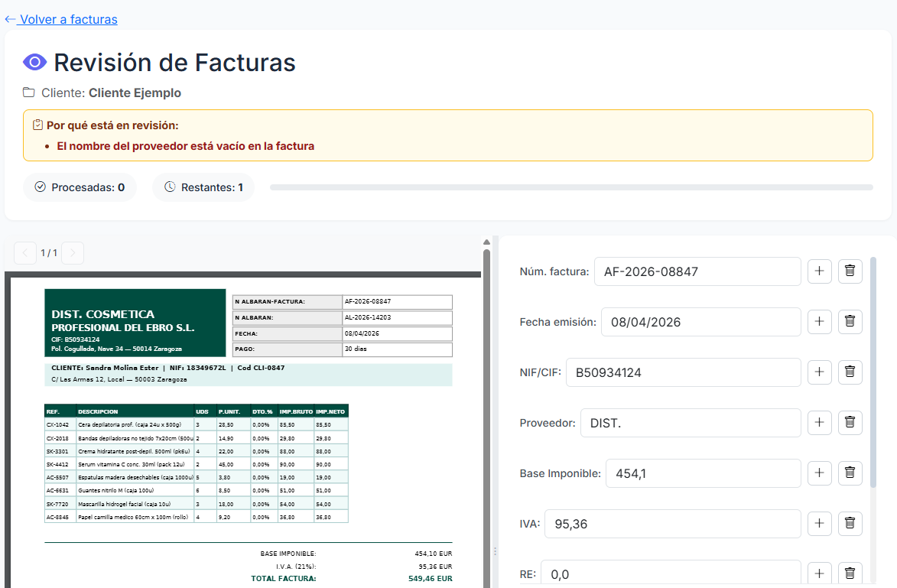The height and width of the screenshot is (588, 897).
Task: Click plus icon next to NIF/CIF
Action: 819,372
